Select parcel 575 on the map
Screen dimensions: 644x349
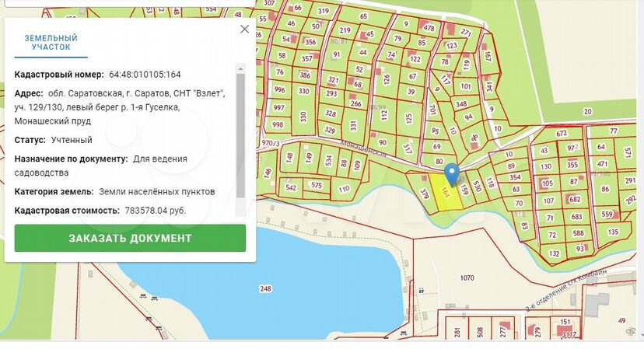tap(316, 186)
